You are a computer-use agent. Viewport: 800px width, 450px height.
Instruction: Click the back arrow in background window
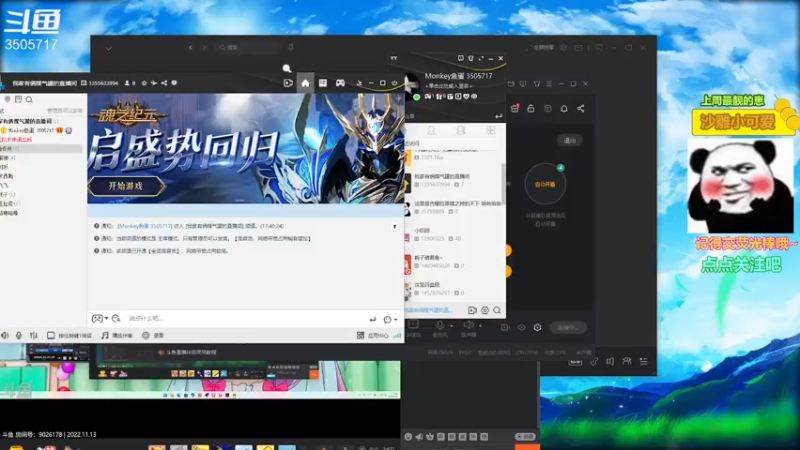[x=190, y=47]
